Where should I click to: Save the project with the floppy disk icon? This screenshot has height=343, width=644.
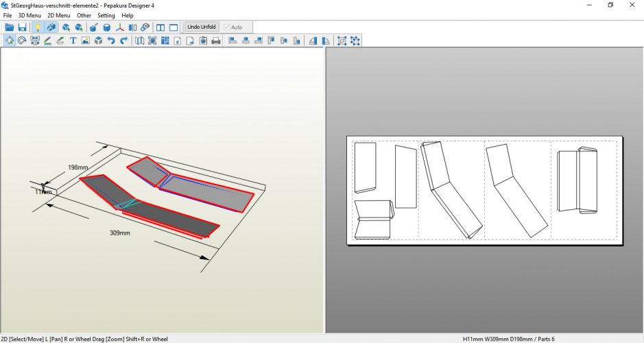pyautogui.click(x=22, y=27)
